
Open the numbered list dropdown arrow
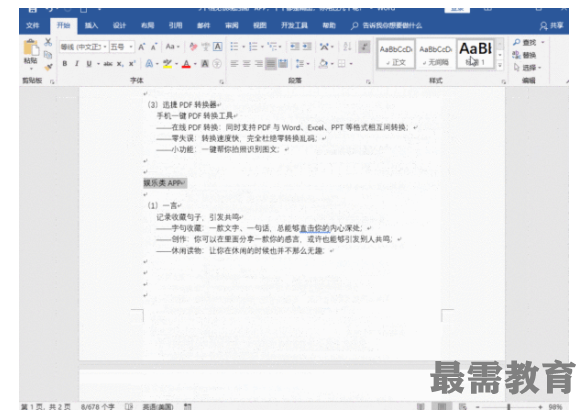click(262, 47)
